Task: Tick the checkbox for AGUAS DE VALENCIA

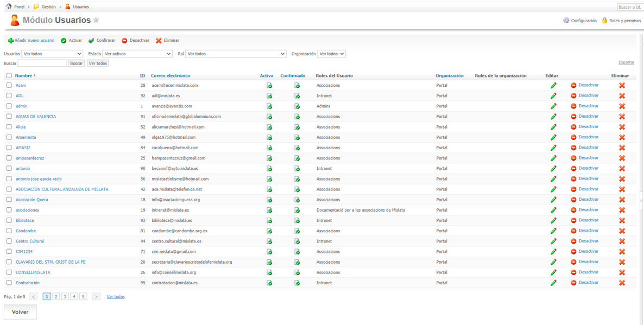Action: pyautogui.click(x=9, y=116)
